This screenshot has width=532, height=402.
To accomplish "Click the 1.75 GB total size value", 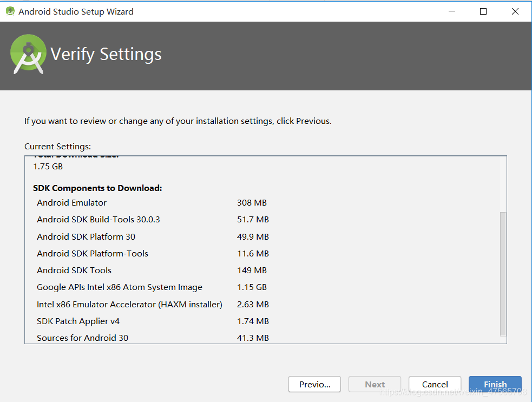I will [x=48, y=166].
